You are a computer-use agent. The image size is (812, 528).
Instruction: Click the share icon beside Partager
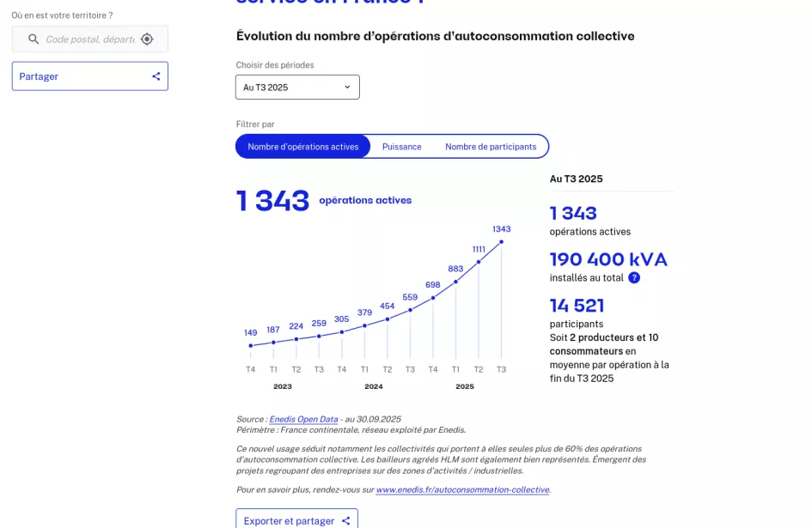tap(156, 76)
